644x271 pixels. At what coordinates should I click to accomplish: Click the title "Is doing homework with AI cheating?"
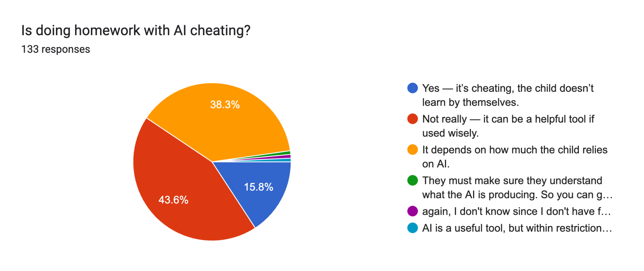tap(136, 30)
